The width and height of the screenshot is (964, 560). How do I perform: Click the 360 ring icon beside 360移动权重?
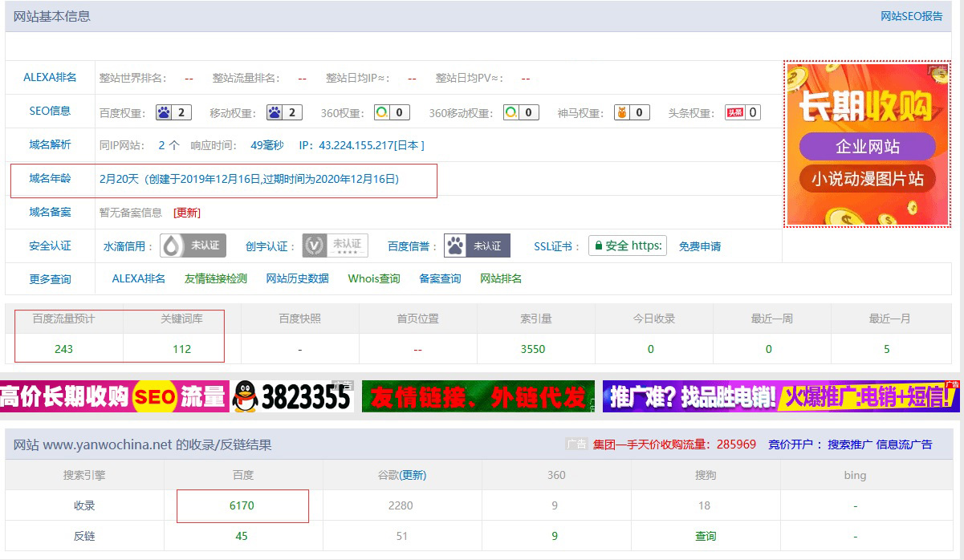coord(510,112)
